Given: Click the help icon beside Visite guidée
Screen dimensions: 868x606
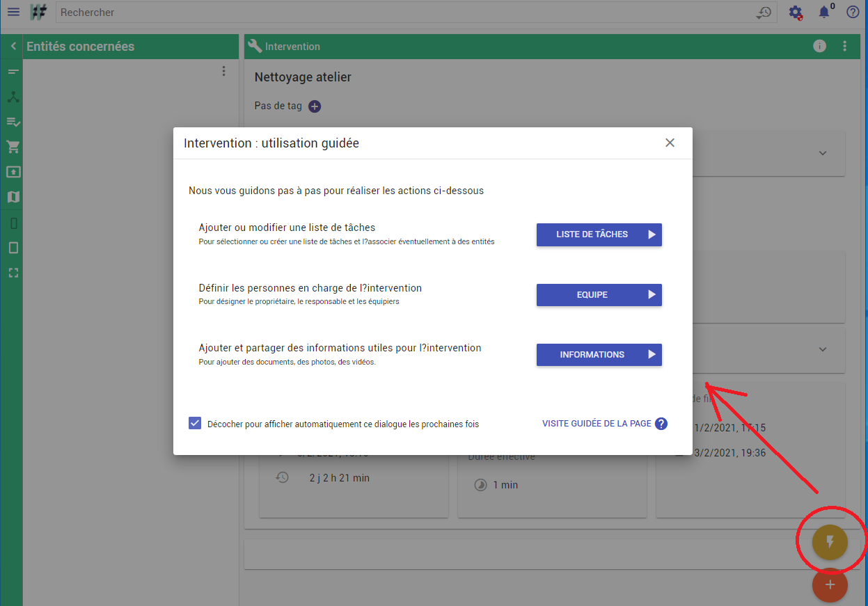Looking at the screenshot, I should pos(661,424).
